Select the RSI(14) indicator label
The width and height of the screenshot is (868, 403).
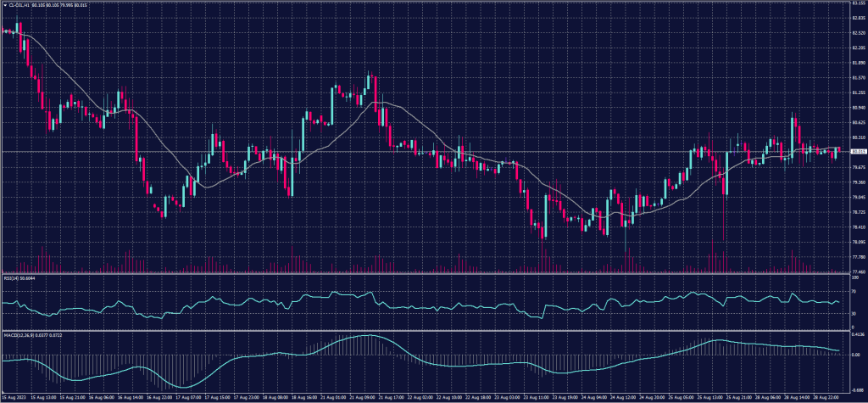[11, 278]
